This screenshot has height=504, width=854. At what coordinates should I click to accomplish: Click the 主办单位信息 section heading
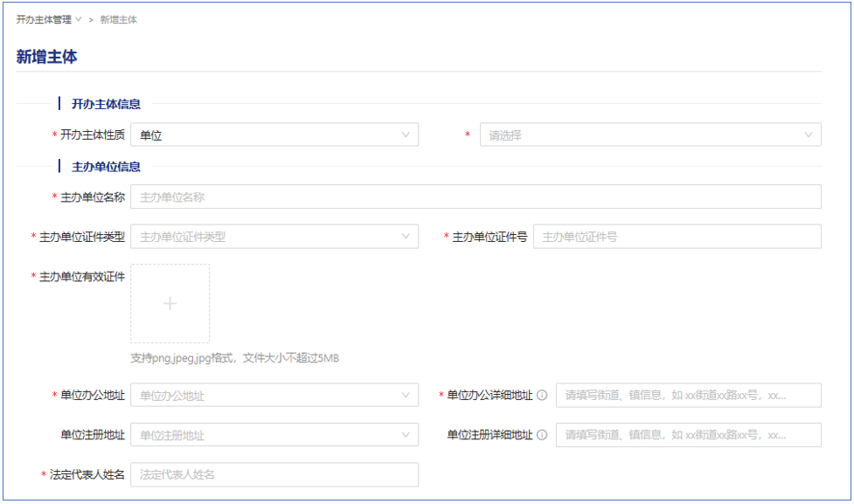106,166
